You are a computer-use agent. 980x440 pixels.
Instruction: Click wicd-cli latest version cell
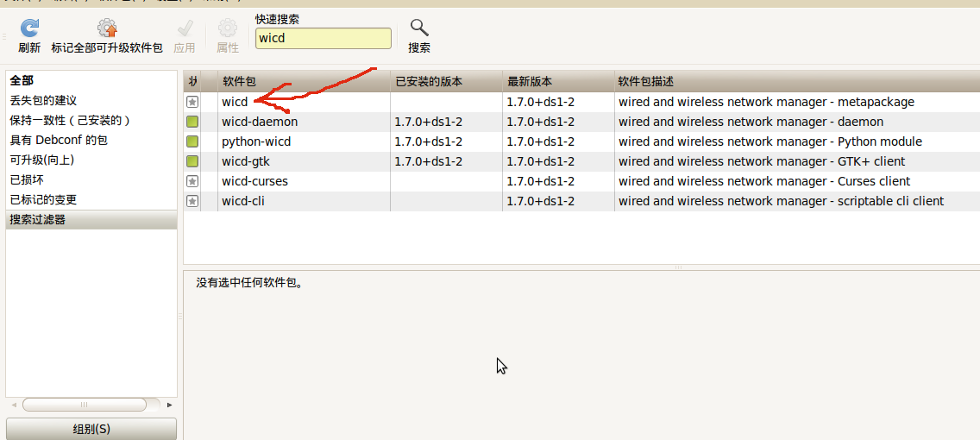coord(558,201)
